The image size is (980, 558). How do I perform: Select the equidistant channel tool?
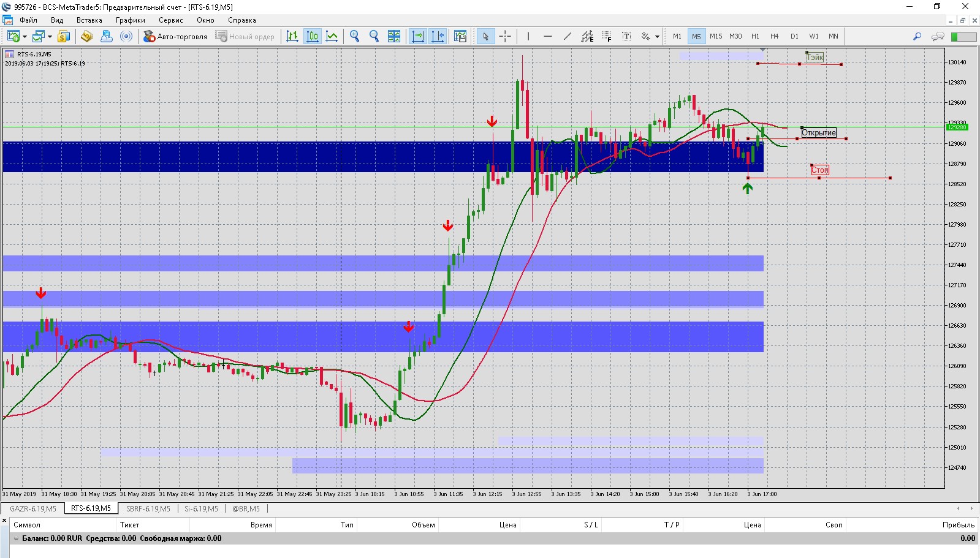[x=587, y=37]
